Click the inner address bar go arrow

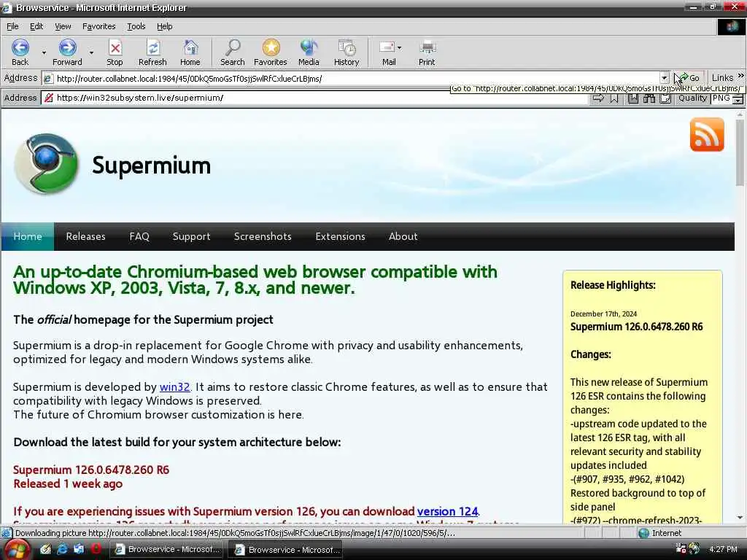(598, 98)
